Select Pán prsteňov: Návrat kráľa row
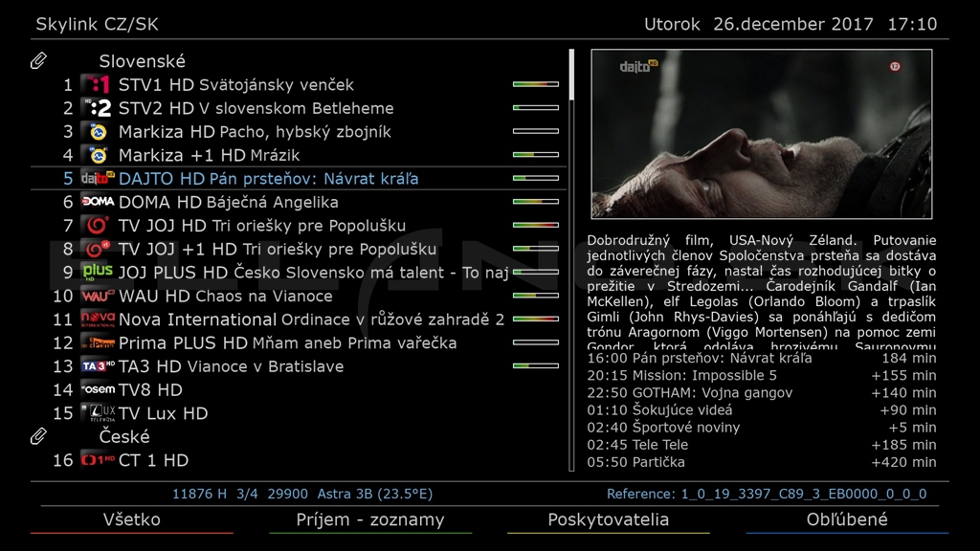This screenshot has height=551, width=980. coord(299,179)
